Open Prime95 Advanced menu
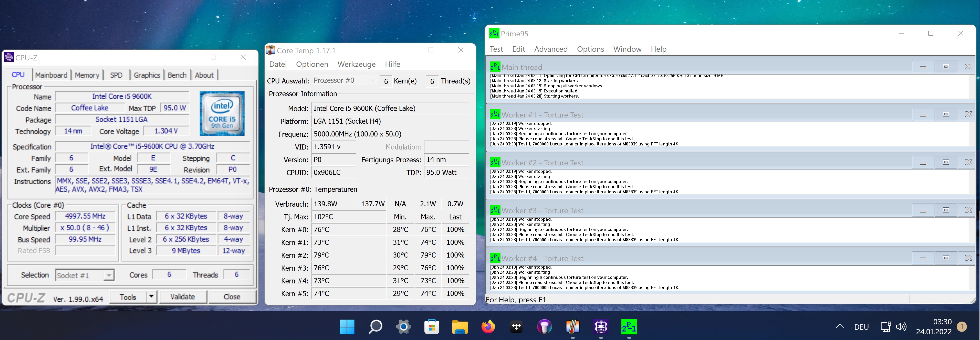 (x=550, y=49)
